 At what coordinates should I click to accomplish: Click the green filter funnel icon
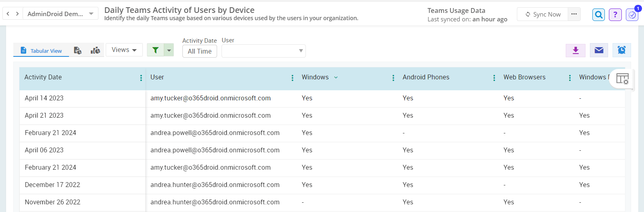(x=156, y=50)
